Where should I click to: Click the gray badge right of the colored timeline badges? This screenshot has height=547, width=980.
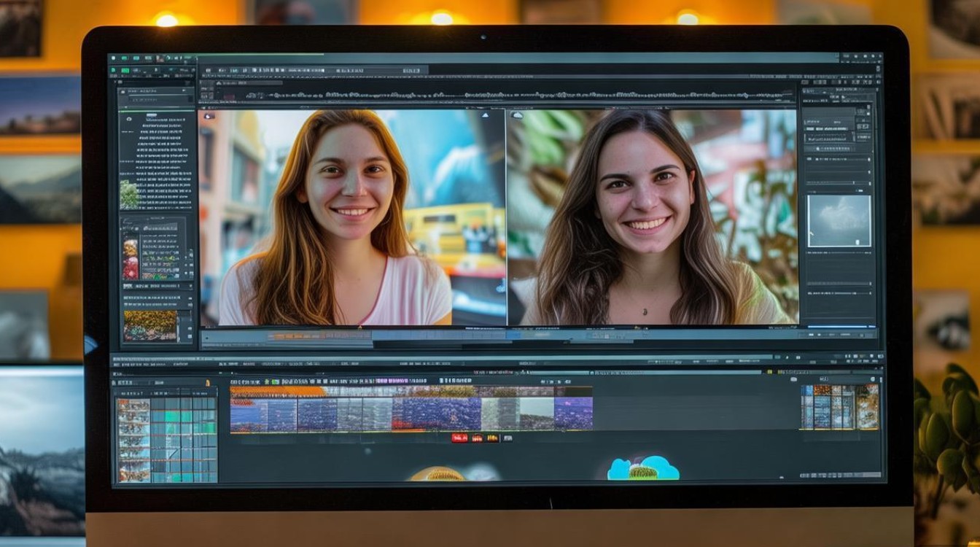pos(507,438)
